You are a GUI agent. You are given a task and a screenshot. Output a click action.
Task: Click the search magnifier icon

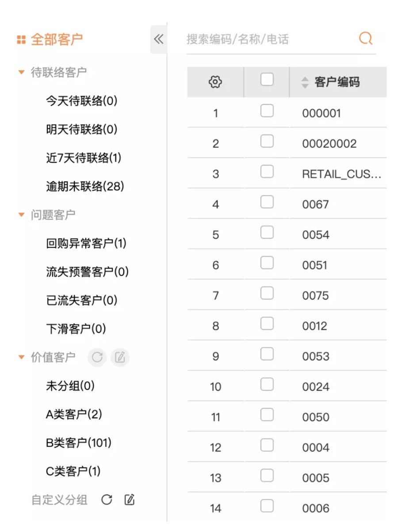click(365, 39)
